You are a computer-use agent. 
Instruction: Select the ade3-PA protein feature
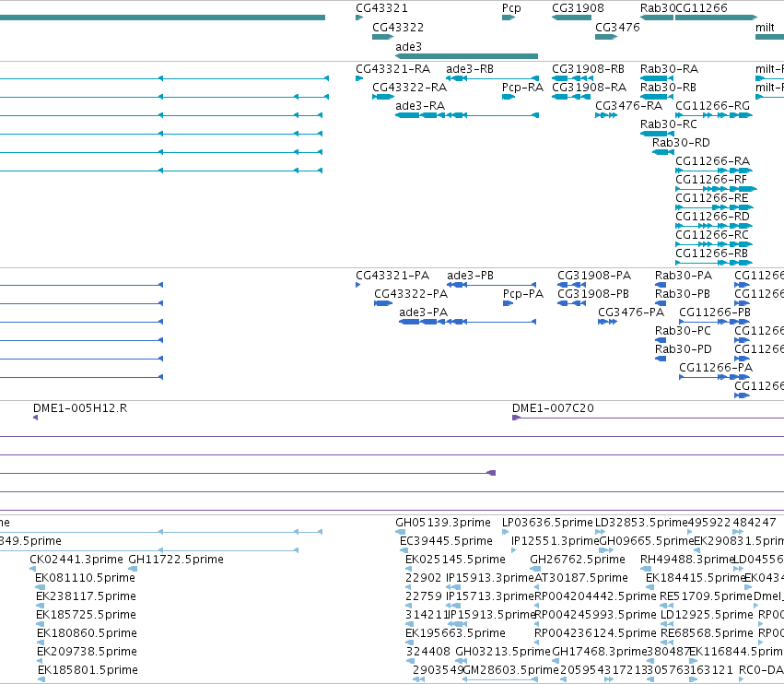click(x=467, y=322)
